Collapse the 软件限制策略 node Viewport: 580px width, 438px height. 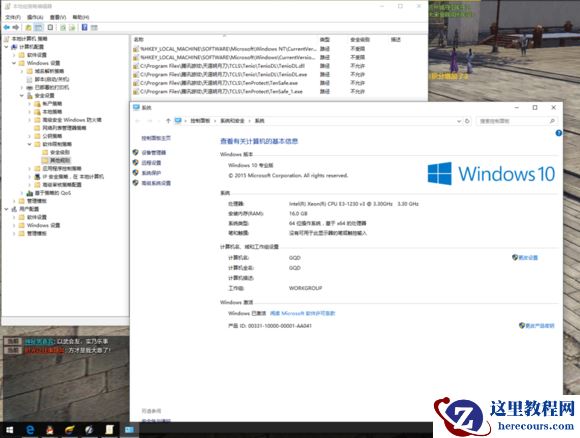(30, 144)
